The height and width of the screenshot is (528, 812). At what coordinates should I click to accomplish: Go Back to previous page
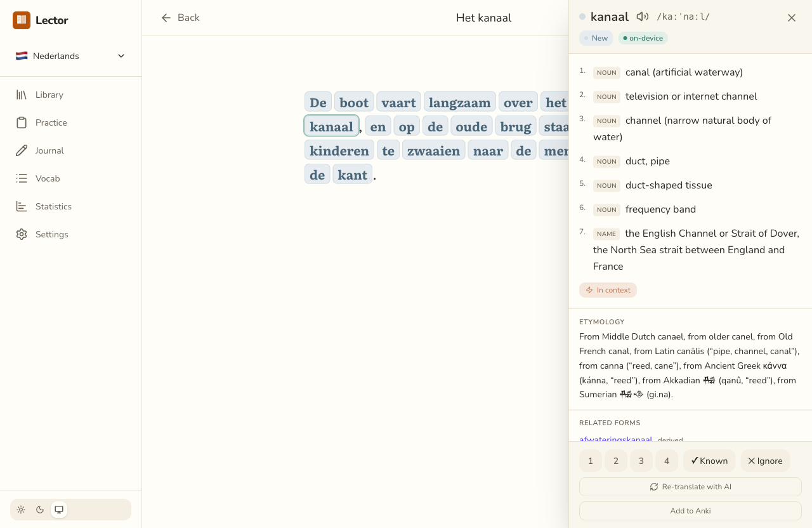(180, 18)
